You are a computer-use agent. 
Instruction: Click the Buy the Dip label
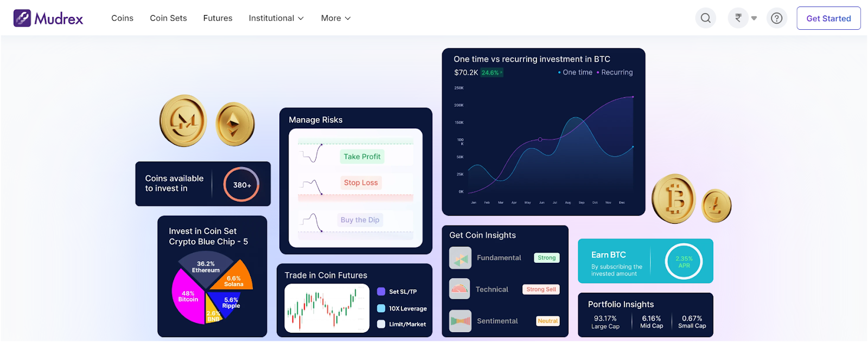click(360, 220)
